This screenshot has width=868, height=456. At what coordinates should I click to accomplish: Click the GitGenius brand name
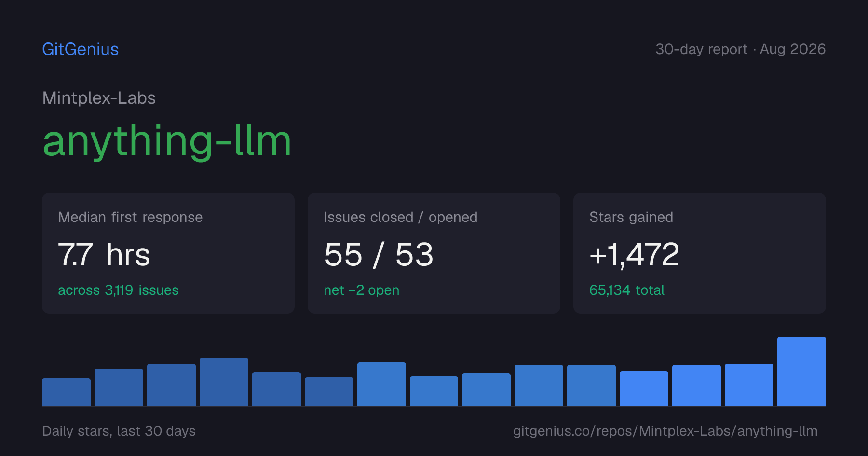[81, 49]
